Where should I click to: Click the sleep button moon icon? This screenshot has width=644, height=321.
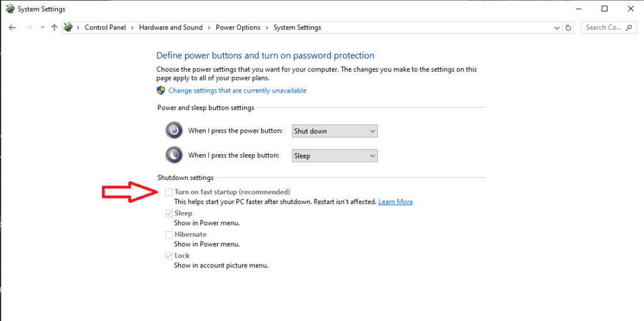tap(174, 155)
